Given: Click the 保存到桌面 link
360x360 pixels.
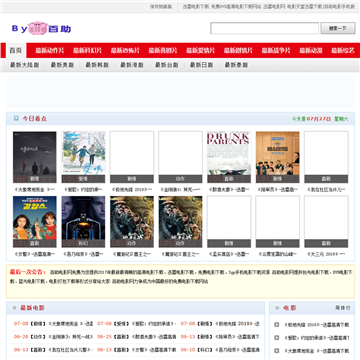Looking at the screenshot, I should point(161,6).
